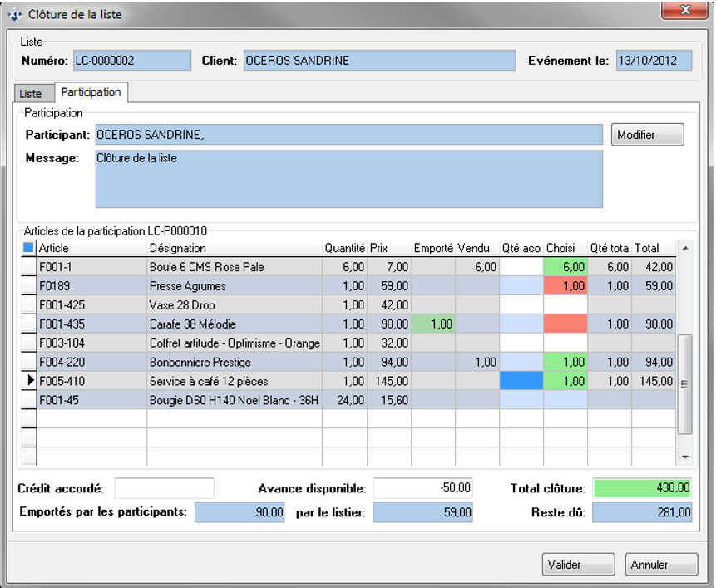The image size is (716, 588).
Task: Switch to the Liste tab
Action: (31, 94)
